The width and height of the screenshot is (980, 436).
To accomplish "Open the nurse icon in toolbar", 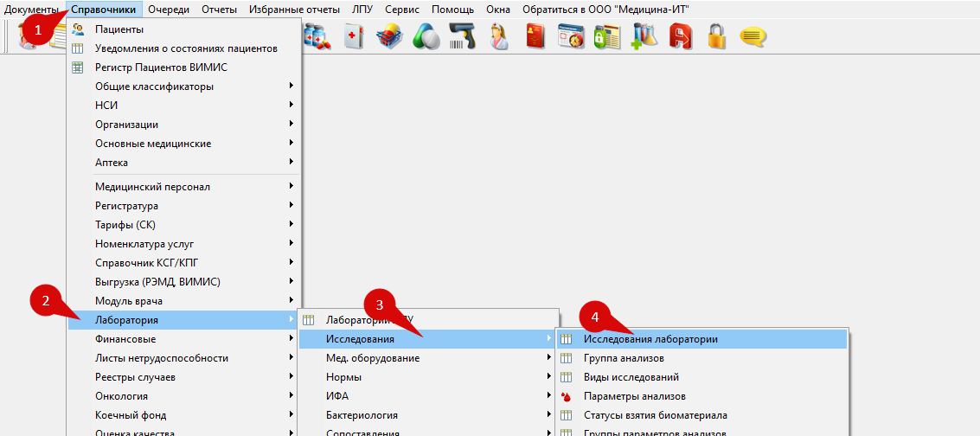I will tap(500, 36).
